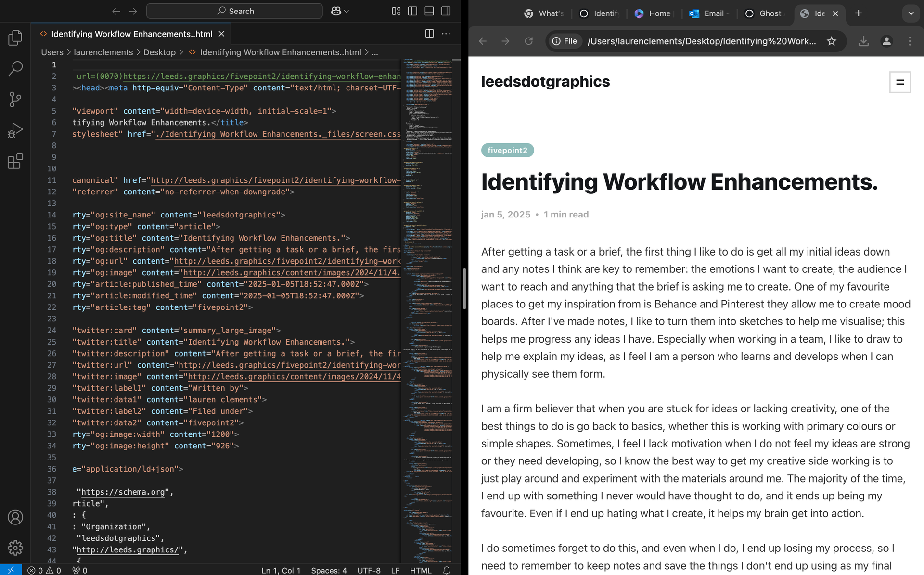This screenshot has height=575, width=924.
Task: Open the leedsdotgraphics hamburger menu
Action: click(899, 82)
